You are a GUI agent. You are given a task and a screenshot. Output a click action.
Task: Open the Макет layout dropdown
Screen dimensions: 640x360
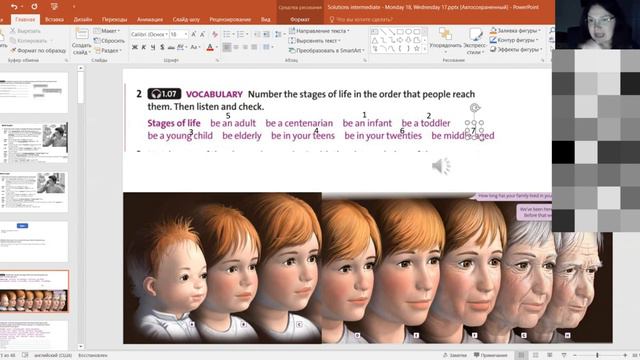pos(107,31)
